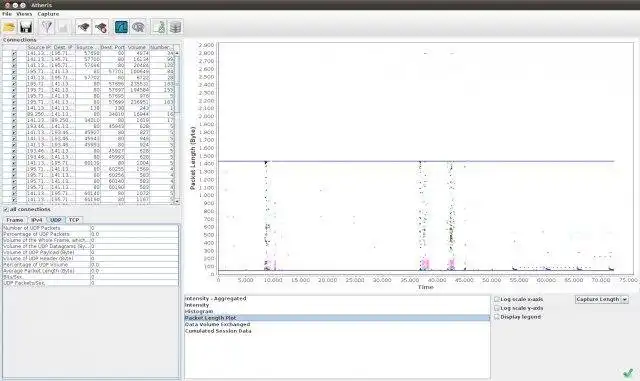This screenshot has height=381, width=640.
Task: Click the connections table scrollbar down arrow
Action: (x=177, y=202)
